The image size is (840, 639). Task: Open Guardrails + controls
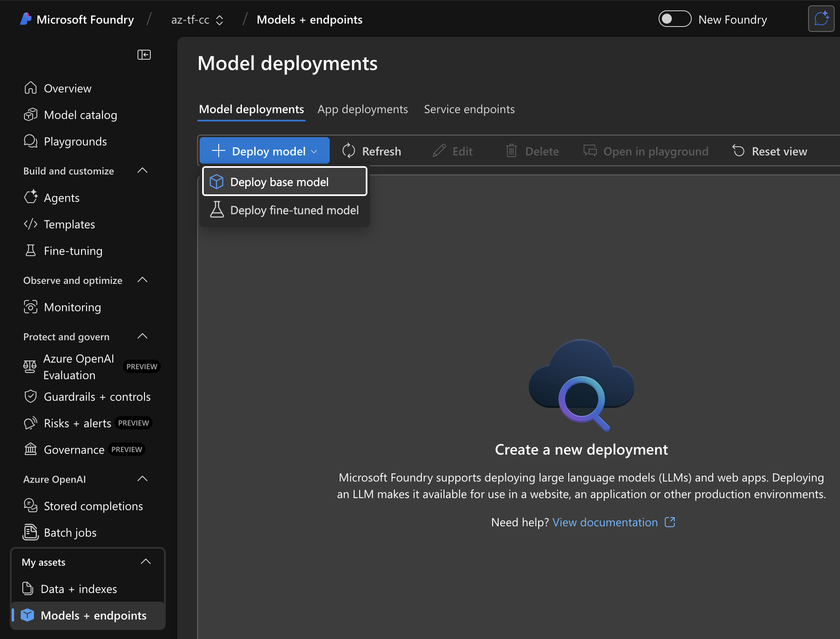97,397
